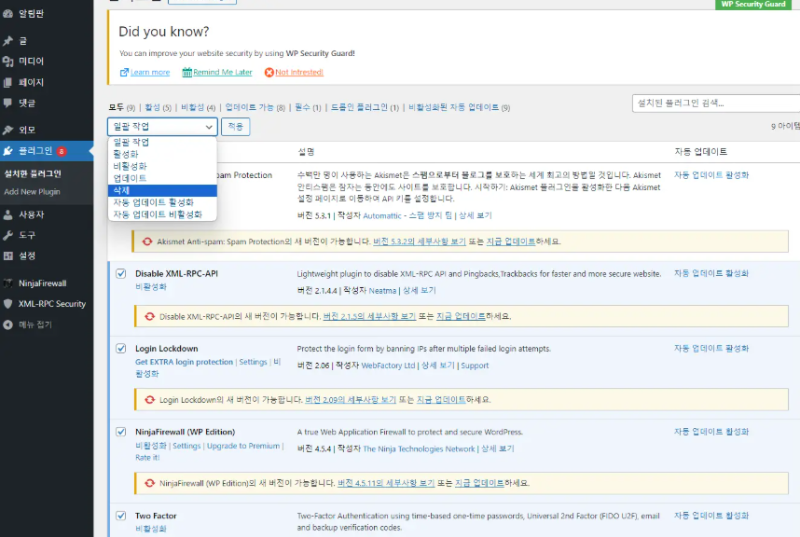The height and width of the screenshot is (537, 800).
Task: Select the Plugins (플러그인) plug icon
Action: 8,151
